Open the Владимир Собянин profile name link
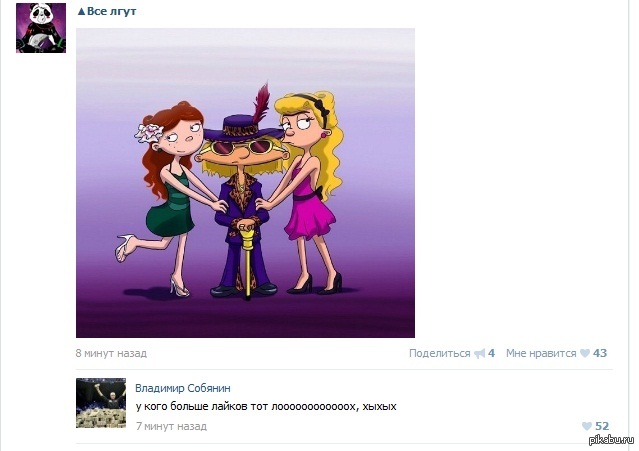 point(183,388)
